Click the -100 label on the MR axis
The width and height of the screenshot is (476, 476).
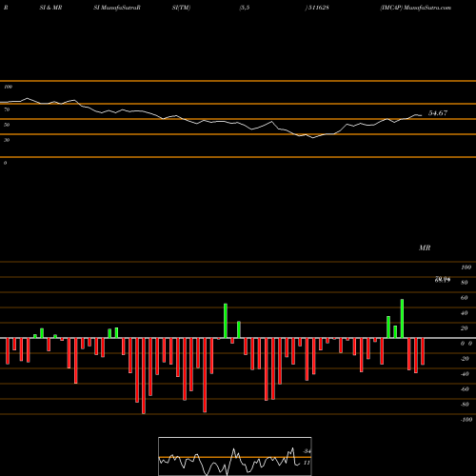(466, 420)
